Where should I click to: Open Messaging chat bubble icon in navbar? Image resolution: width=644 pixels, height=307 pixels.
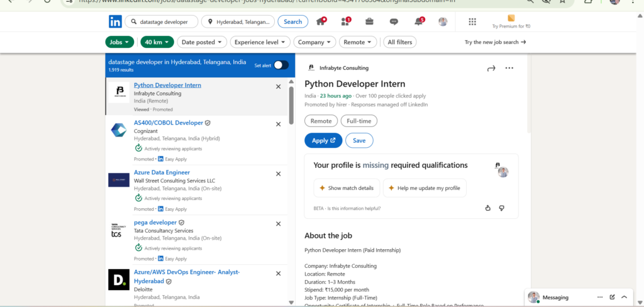(394, 22)
